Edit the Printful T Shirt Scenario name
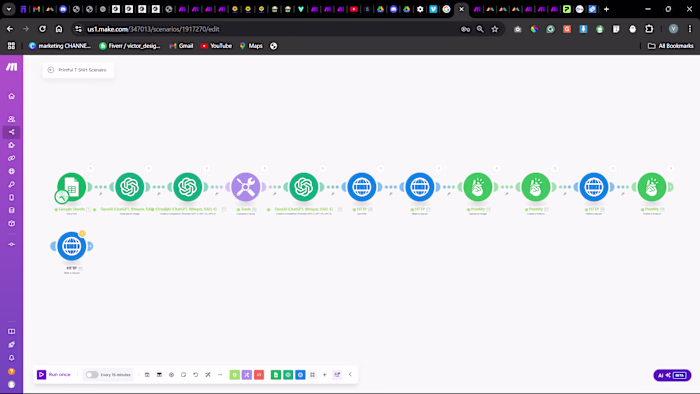Viewport: 700px width, 394px height. 83,70
